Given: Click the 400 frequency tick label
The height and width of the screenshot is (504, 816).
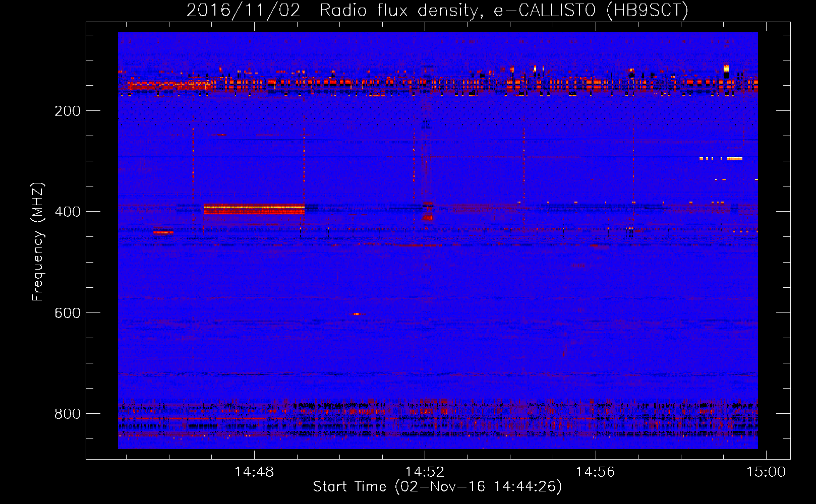Looking at the screenshot, I should tap(67, 212).
